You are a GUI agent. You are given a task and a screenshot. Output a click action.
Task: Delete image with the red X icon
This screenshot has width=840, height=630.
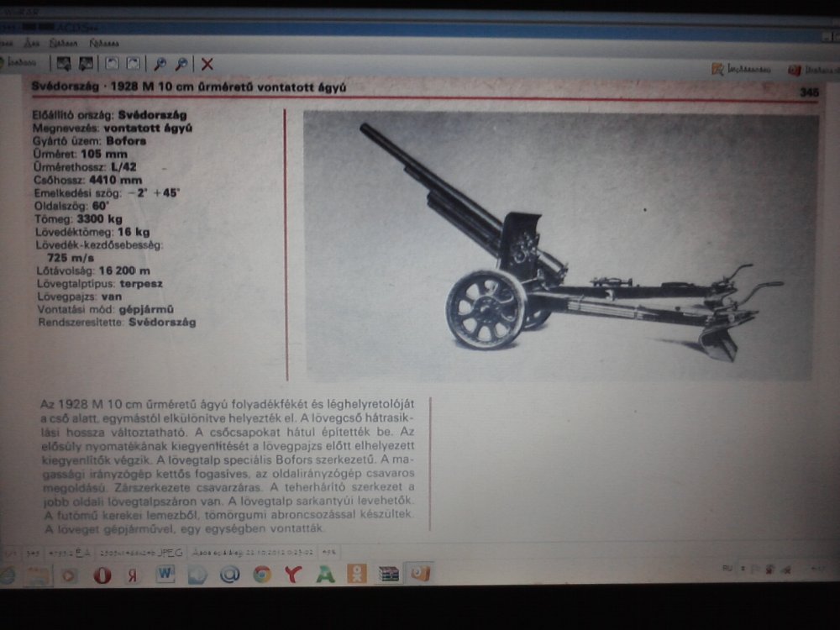tap(207, 65)
